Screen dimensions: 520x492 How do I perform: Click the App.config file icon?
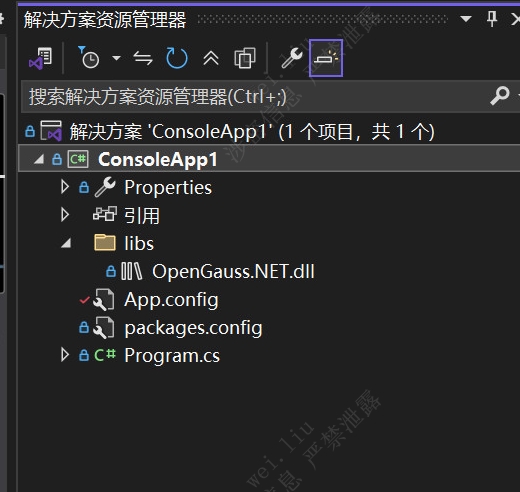click(x=104, y=300)
